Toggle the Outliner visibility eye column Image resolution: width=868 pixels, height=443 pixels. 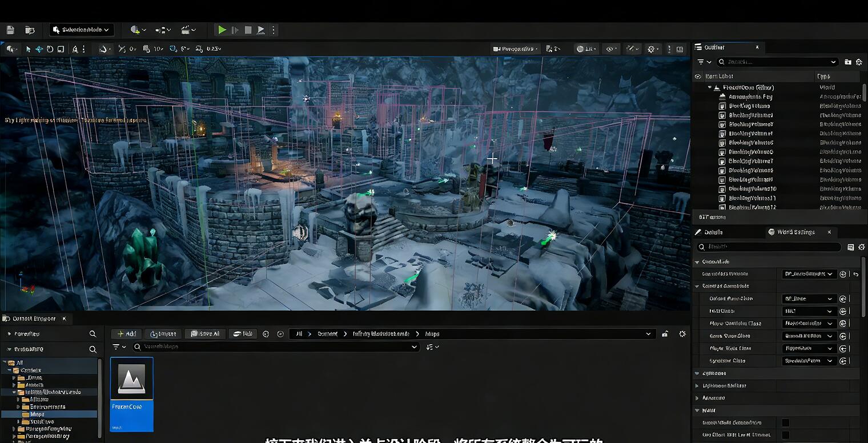(x=698, y=76)
